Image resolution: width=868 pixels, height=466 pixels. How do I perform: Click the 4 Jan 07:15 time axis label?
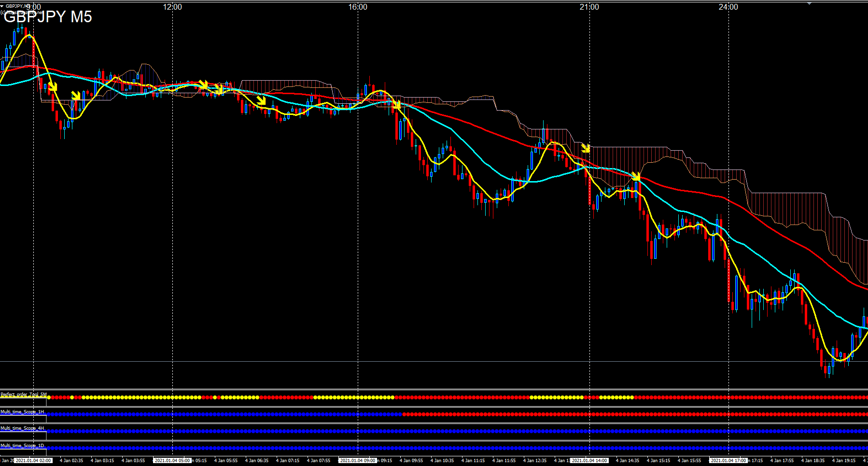click(x=288, y=461)
